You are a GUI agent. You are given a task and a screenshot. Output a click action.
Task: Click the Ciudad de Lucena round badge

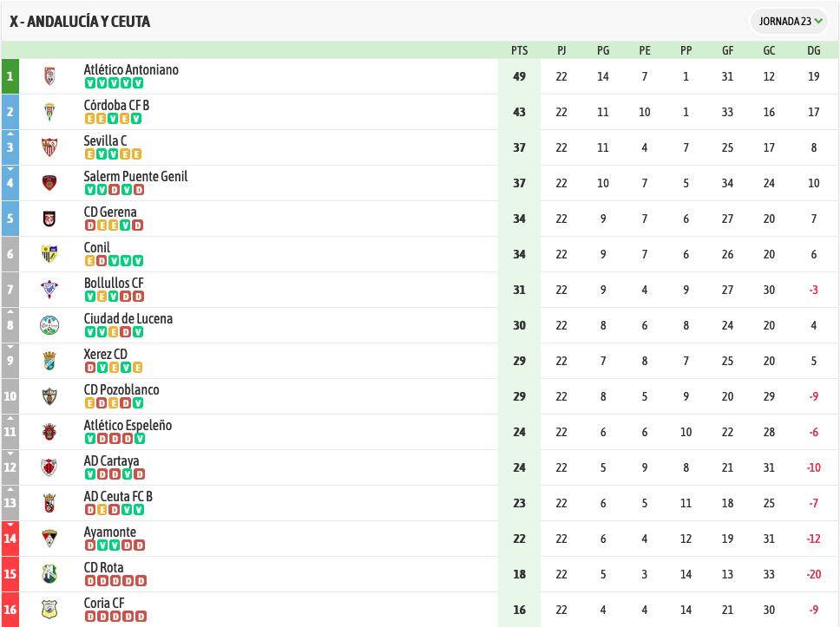click(49, 325)
